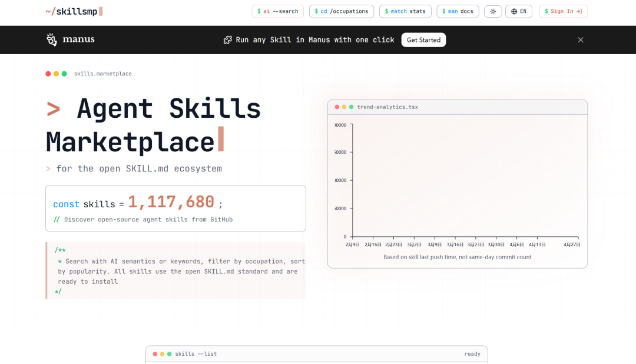Click the 4月13日 chart axis label
The image size is (636, 364).
[537, 244]
